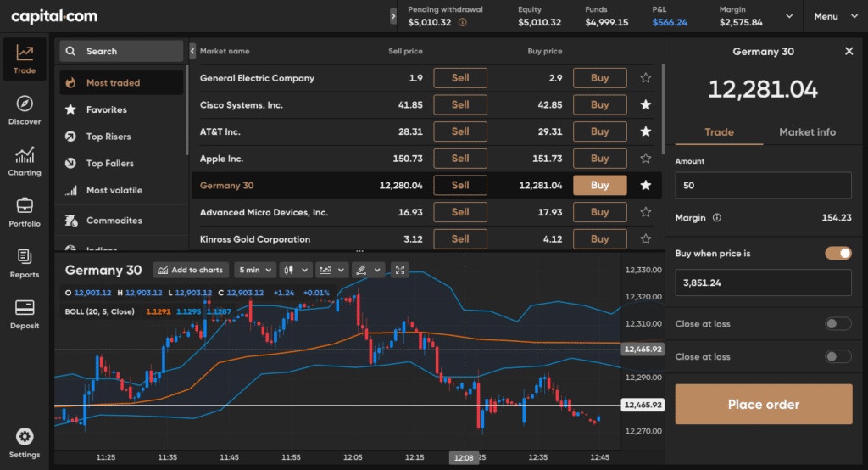This screenshot has width=868, height=470.
Task: Toggle favorite star for General Electric Company
Action: pos(645,78)
